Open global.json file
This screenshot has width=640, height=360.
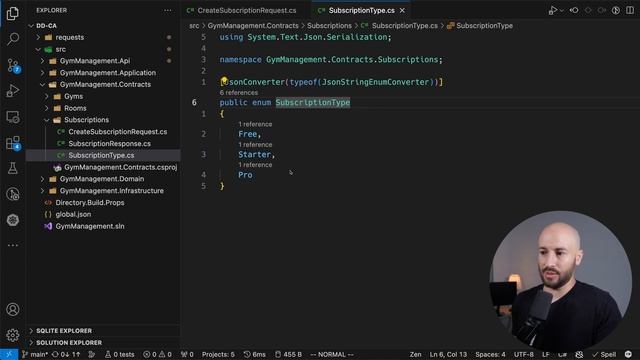click(x=103, y=214)
